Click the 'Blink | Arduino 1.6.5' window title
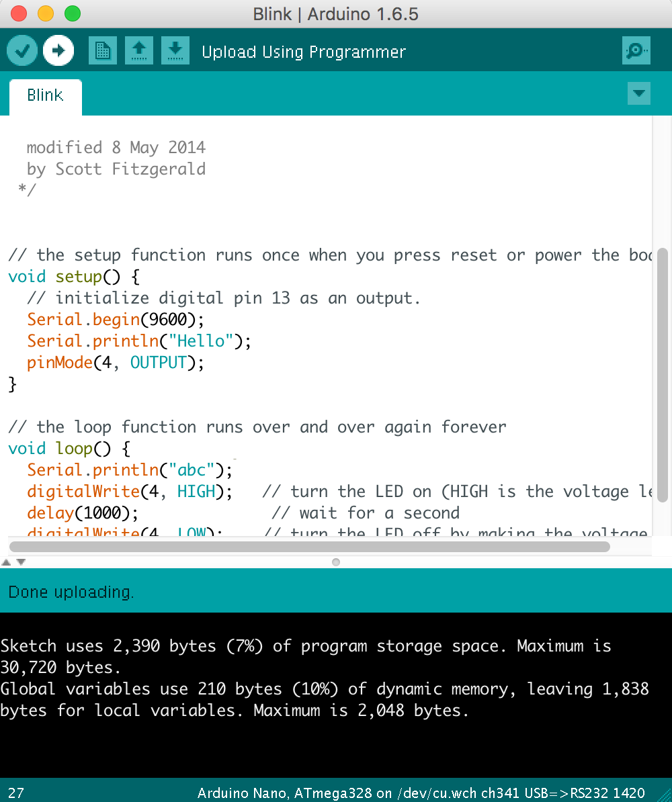The width and height of the screenshot is (672, 802). click(336, 14)
